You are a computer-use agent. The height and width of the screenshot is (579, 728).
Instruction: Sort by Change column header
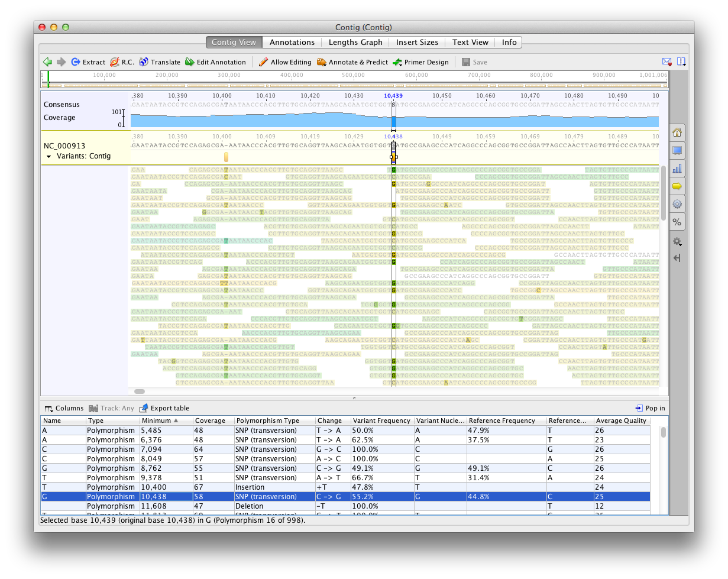click(332, 420)
